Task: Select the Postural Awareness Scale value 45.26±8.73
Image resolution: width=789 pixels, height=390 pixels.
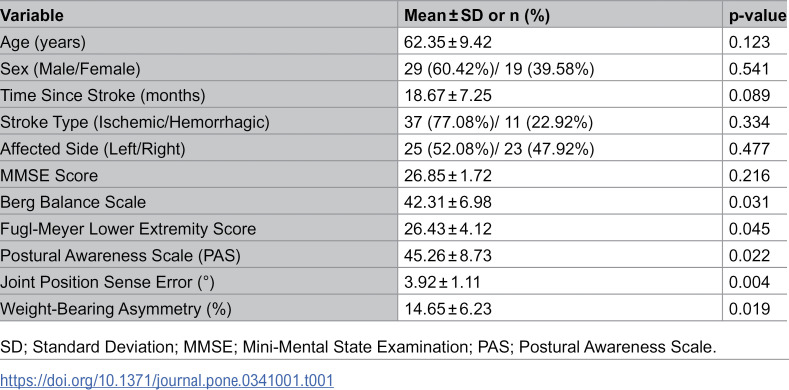Action: 448,256
